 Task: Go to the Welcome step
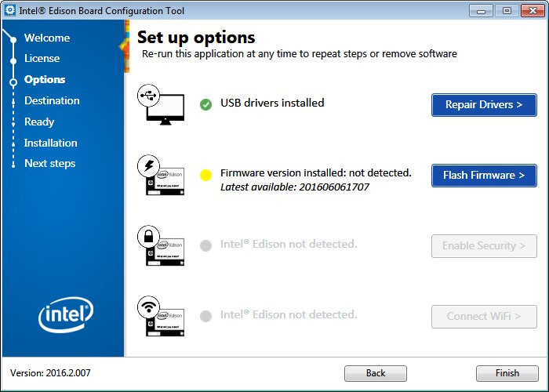(47, 38)
